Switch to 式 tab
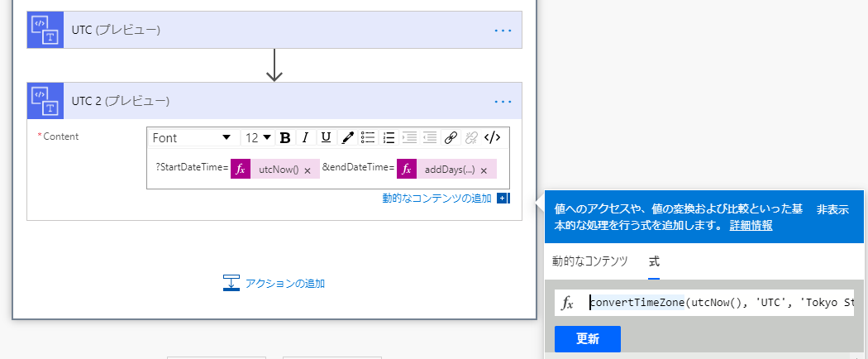The image size is (868, 359). pyautogui.click(x=654, y=261)
